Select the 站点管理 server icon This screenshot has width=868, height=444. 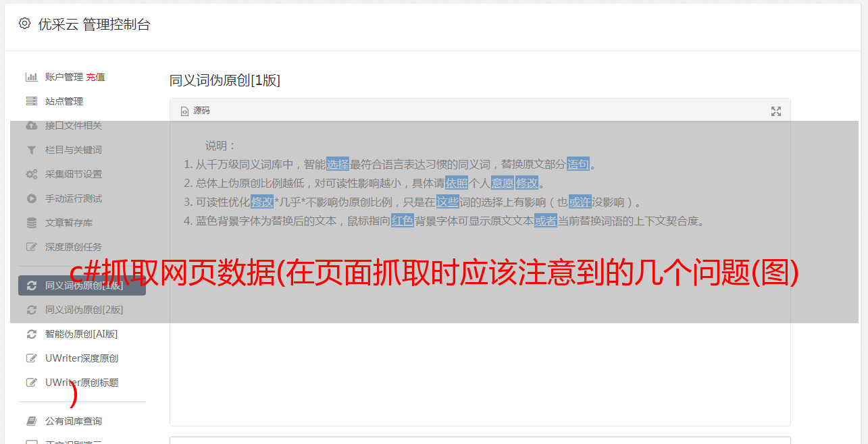tap(31, 101)
